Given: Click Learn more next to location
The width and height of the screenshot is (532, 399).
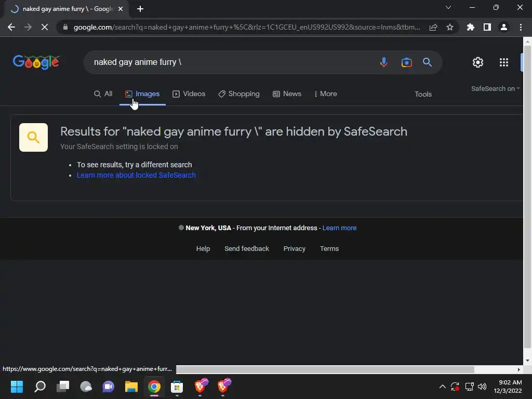Looking at the screenshot, I should (x=339, y=228).
